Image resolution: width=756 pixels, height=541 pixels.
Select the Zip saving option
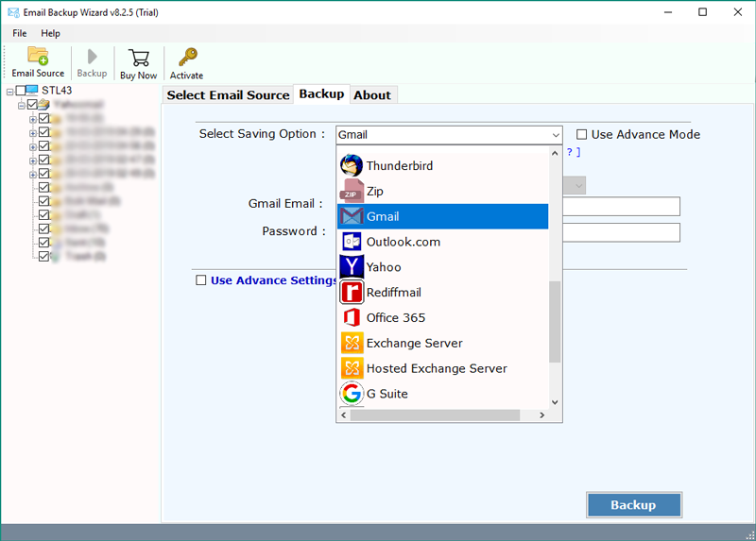442,192
